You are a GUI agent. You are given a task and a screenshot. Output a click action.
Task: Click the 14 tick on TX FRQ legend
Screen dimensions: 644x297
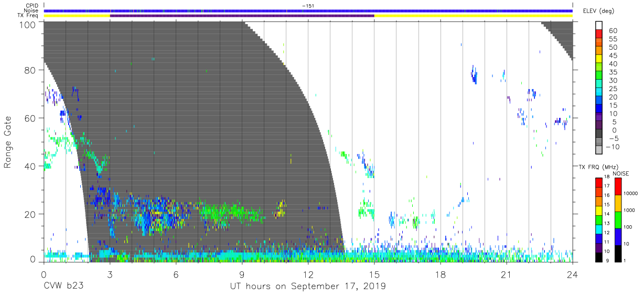click(607, 214)
